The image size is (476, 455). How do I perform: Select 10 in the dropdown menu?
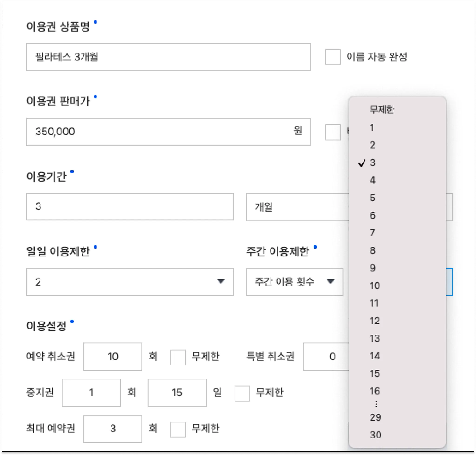375,286
